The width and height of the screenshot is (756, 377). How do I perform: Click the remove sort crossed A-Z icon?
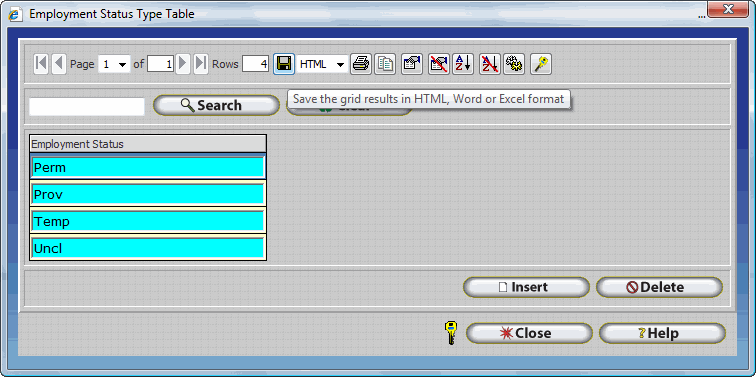pyautogui.click(x=490, y=64)
